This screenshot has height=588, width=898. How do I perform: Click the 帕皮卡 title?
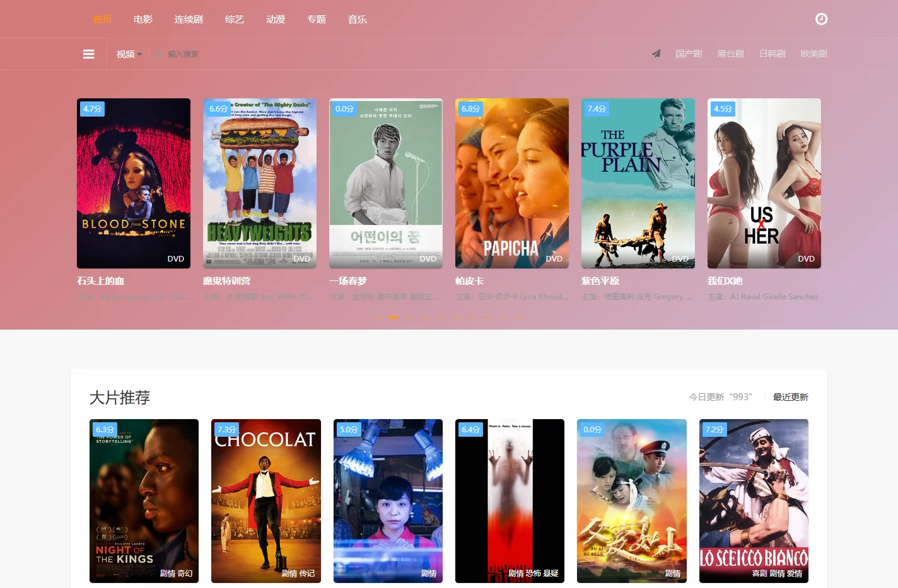[x=470, y=281]
